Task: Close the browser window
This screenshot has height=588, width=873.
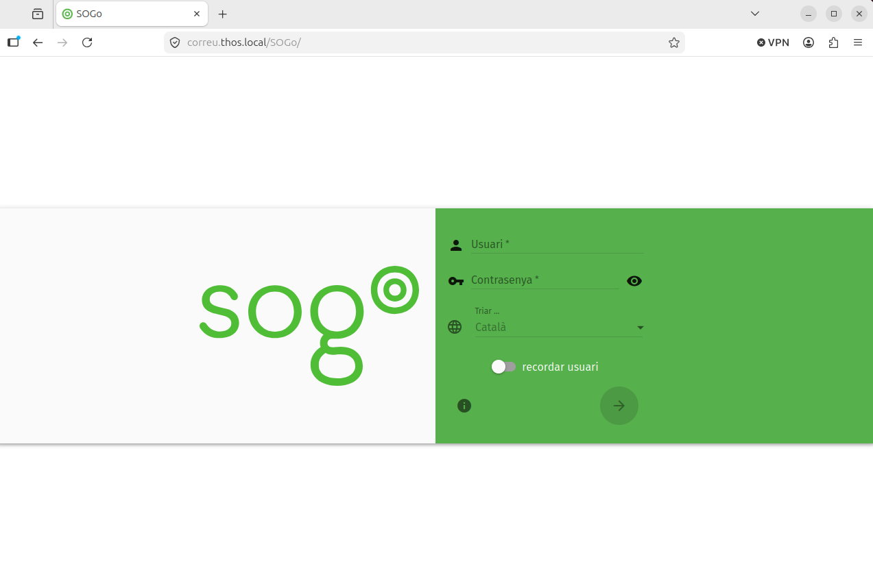Action: click(859, 14)
